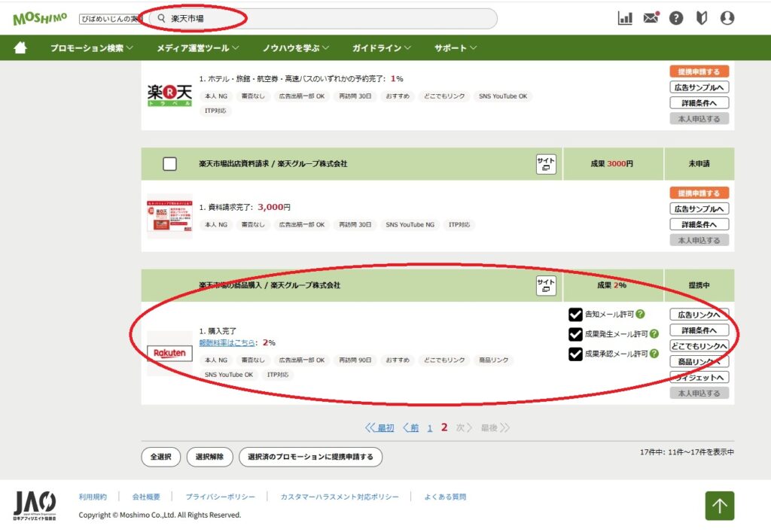Click 選択済のプロモーションに提携申請する button
Viewport: 771px width, 532px height.
click(310, 457)
